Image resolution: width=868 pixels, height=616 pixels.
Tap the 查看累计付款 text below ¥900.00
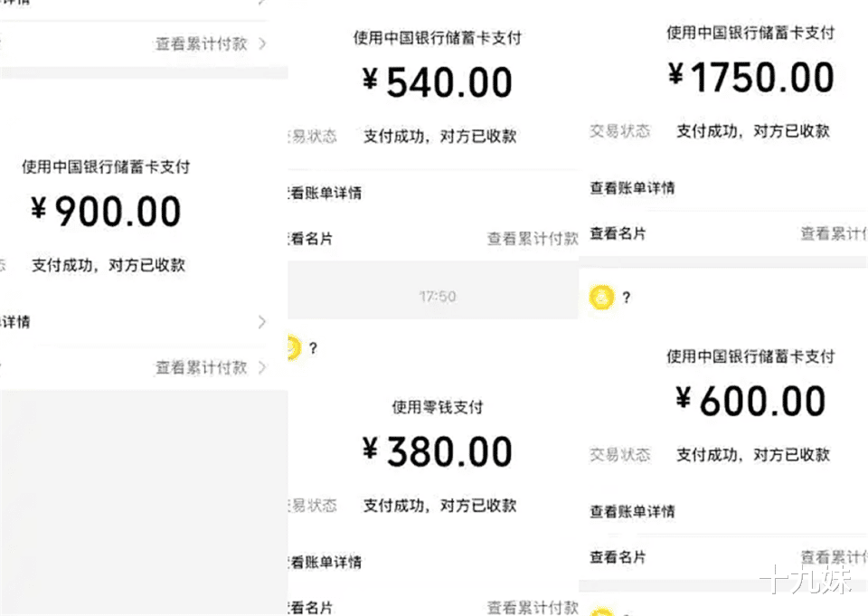201,367
